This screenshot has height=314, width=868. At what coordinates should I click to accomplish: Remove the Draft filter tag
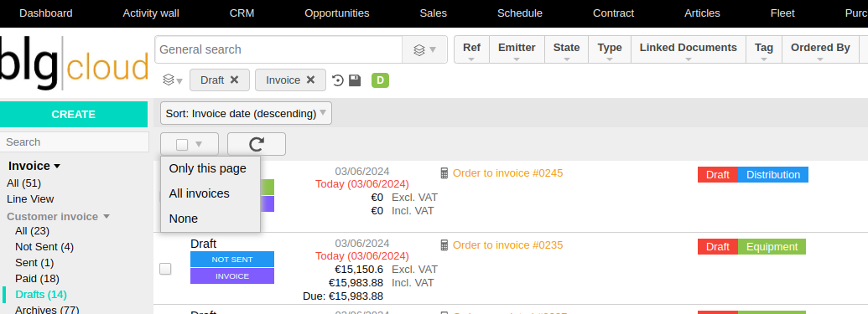pyautogui.click(x=234, y=80)
